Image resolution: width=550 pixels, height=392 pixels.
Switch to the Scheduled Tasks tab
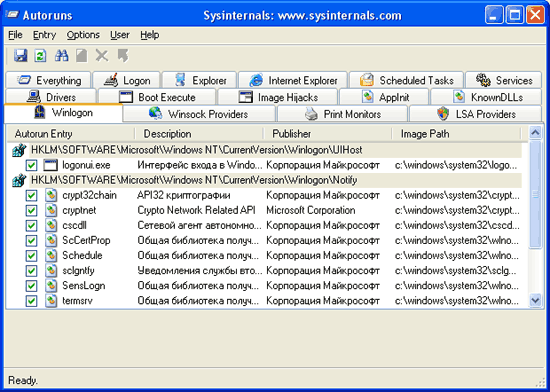coord(406,80)
